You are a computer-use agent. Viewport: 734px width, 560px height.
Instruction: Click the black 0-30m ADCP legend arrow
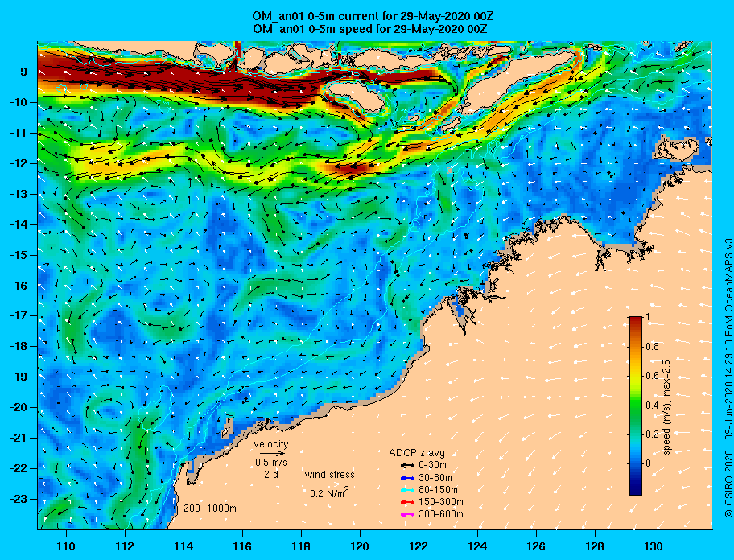point(408,466)
